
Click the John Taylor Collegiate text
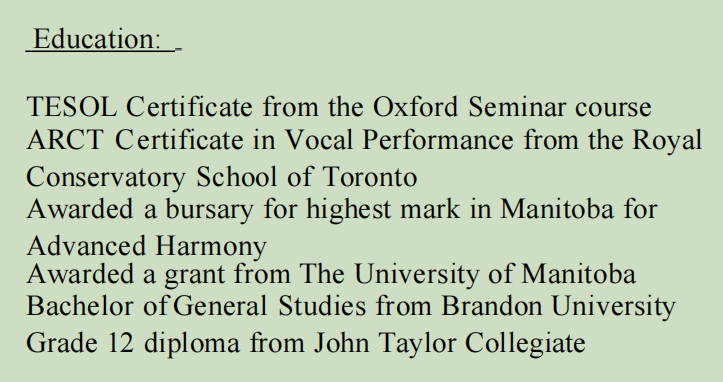[450, 344]
